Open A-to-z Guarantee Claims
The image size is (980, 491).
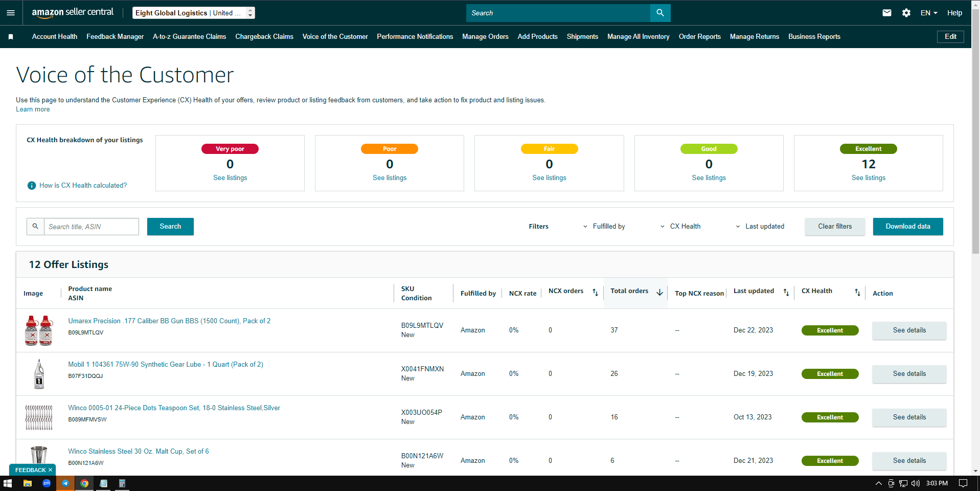click(189, 37)
